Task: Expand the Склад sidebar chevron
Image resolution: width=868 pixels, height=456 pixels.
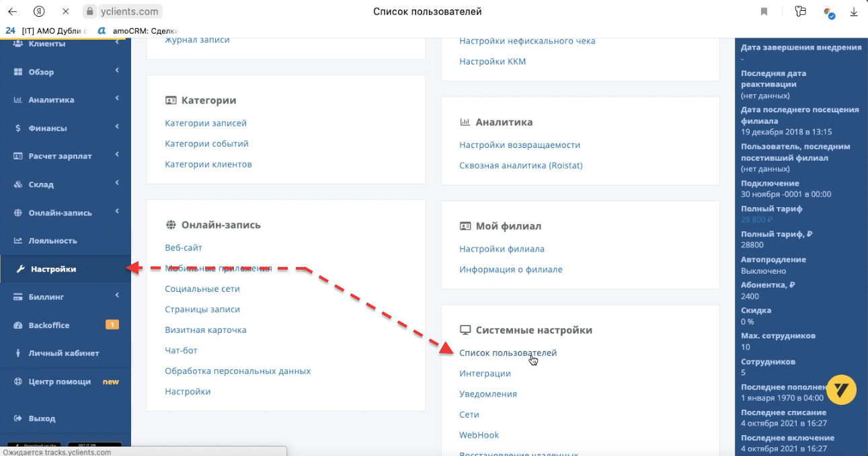Action: tap(117, 182)
